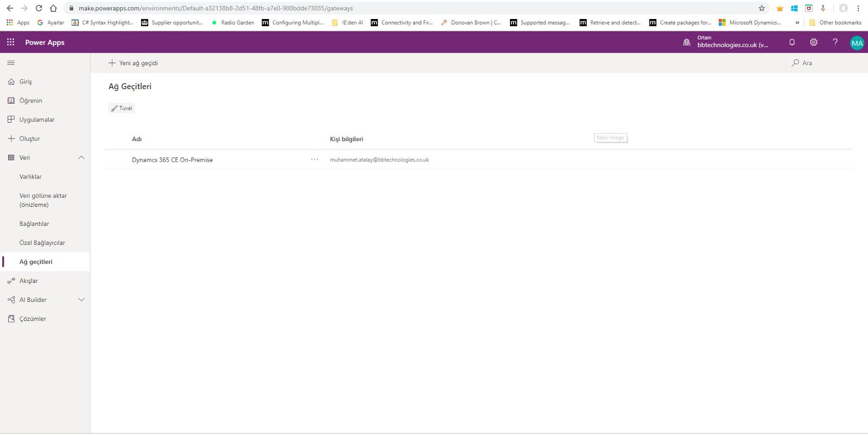Open settings gear in Power Apps header
Image resolution: width=868 pixels, height=435 pixels.
[814, 42]
